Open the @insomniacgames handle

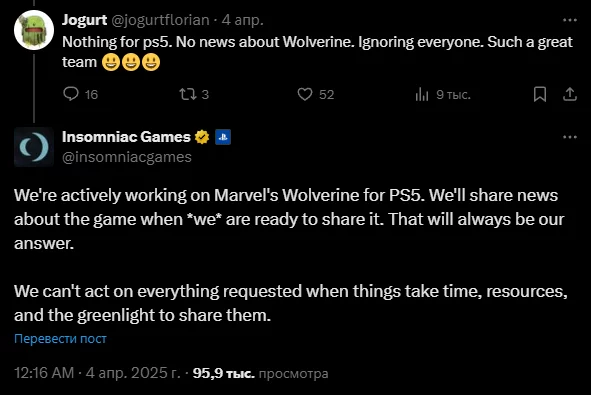click(127, 157)
